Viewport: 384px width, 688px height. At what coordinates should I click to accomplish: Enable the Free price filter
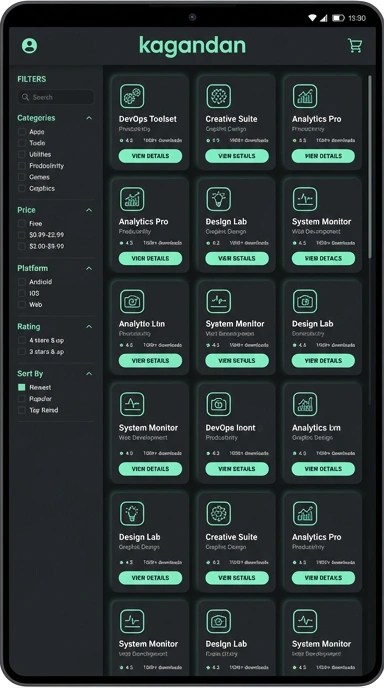[x=22, y=223]
